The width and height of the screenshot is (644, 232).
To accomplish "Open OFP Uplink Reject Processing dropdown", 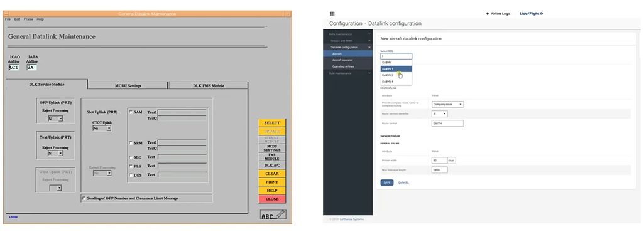I will point(55,119).
